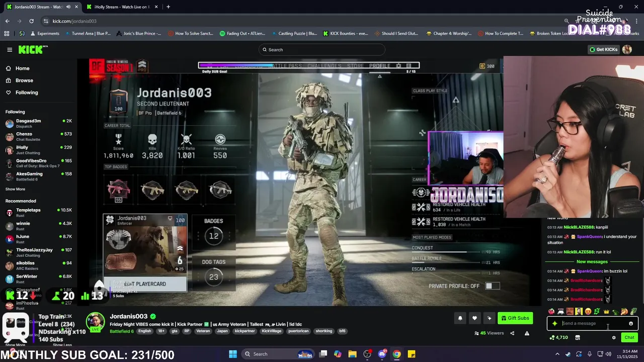Insert the heart-eyes emoji from quick emotes
The height and width of the screenshot is (362, 644).
point(588,312)
